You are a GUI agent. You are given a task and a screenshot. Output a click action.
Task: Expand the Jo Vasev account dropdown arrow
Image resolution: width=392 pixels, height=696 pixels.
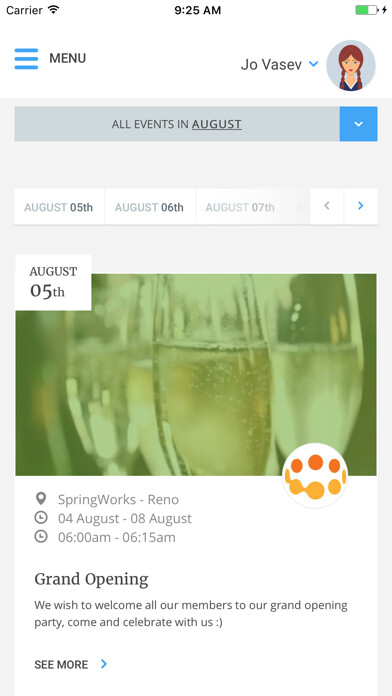tap(313, 64)
